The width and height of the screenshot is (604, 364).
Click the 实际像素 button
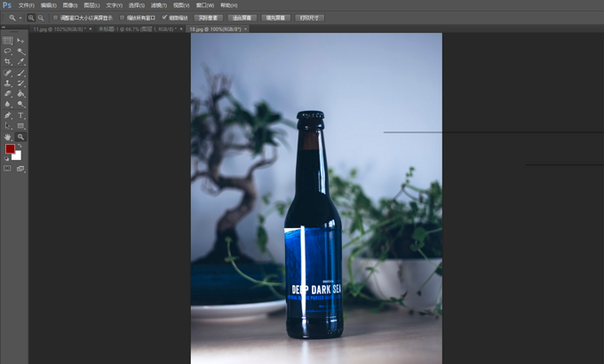(209, 18)
